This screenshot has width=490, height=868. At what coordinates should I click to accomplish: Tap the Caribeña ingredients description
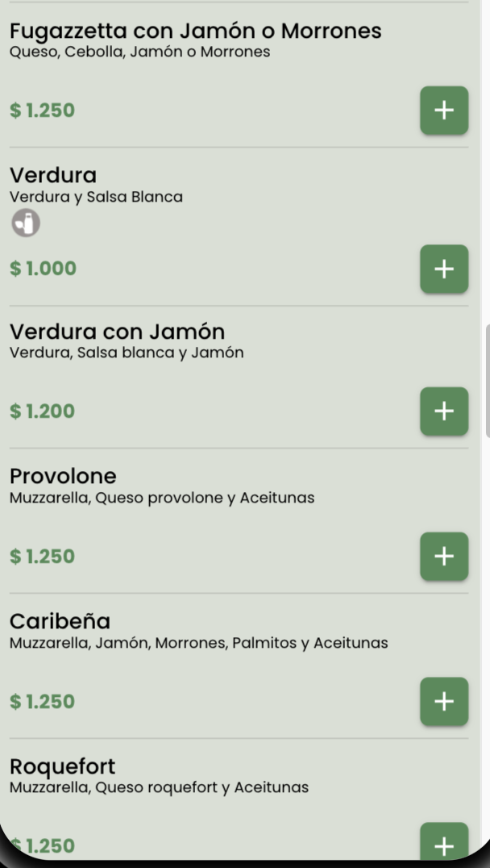[199, 643]
